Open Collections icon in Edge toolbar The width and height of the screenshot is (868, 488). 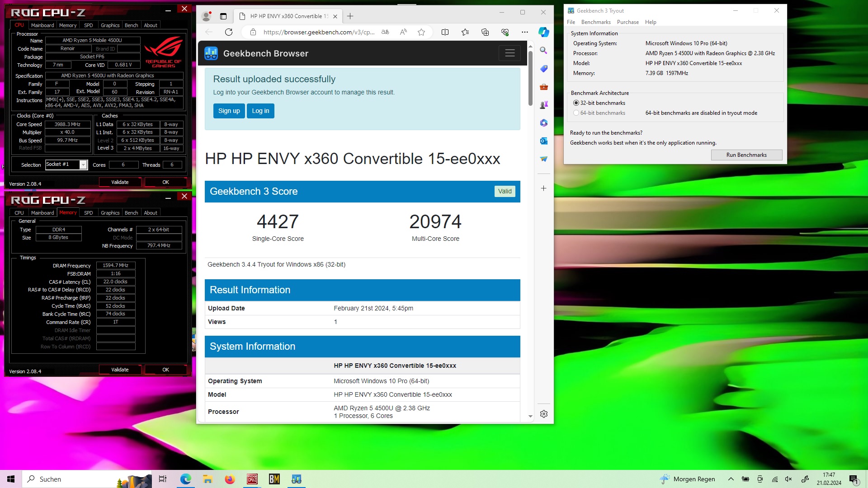click(485, 32)
